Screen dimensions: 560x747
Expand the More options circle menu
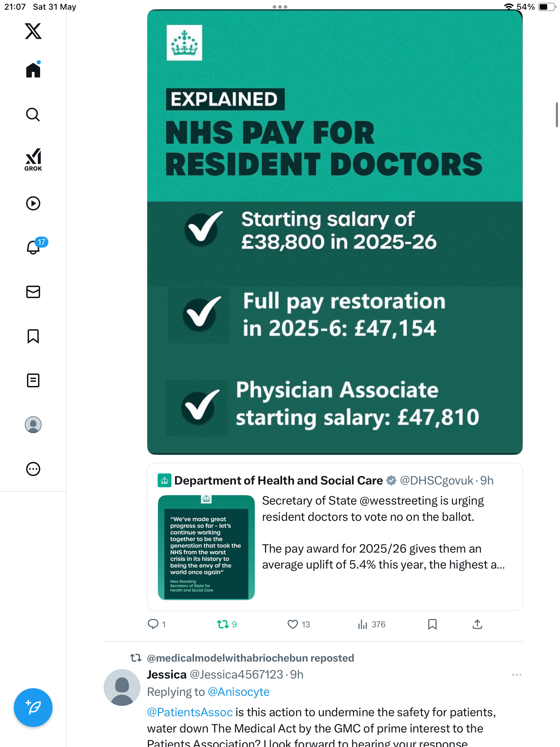[33, 469]
